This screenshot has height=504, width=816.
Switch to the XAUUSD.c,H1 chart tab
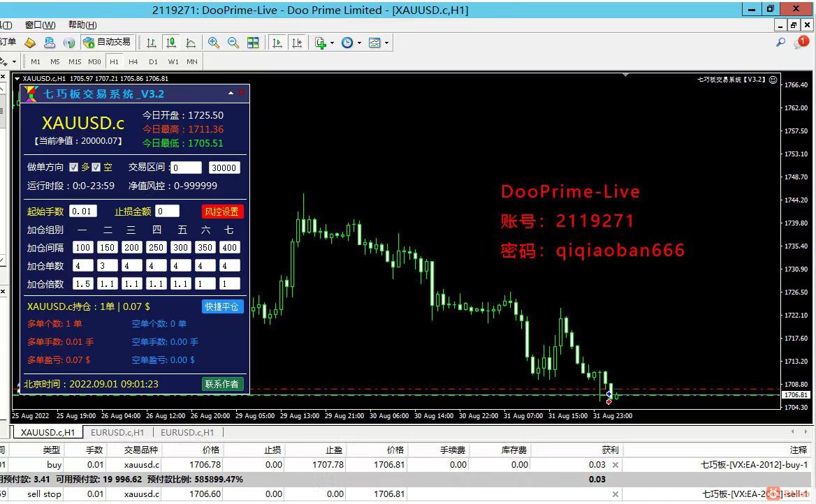[48, 432]
